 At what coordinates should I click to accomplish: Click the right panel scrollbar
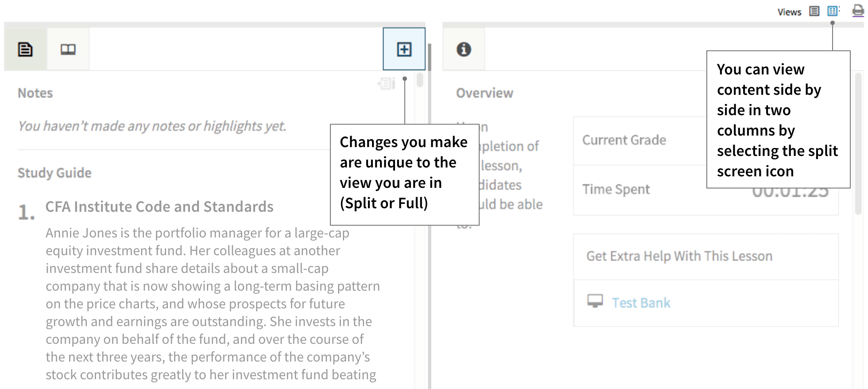pyautogui.click(x=858, y=144)
